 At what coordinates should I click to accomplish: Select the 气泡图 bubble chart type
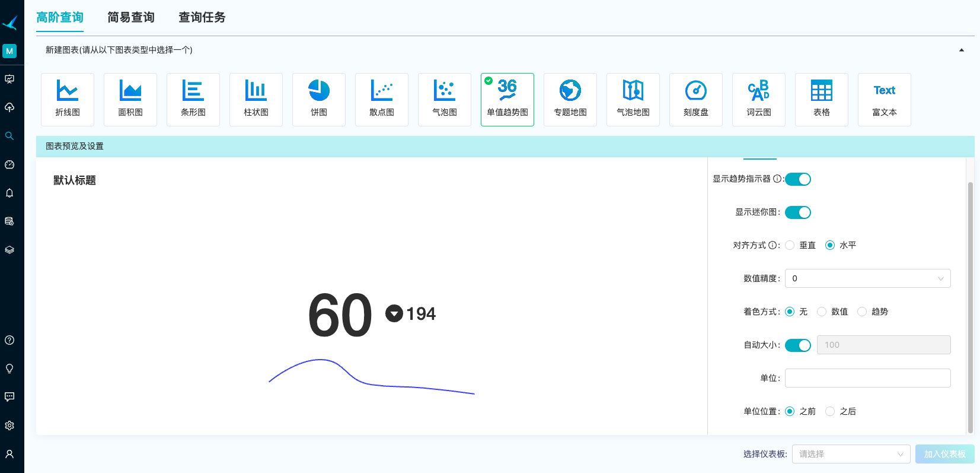click(x=445, y=100)
